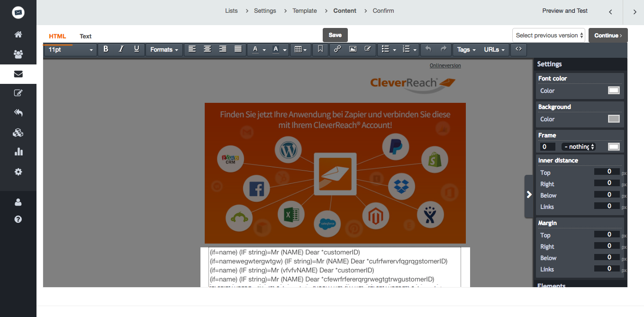Screen dimensions: 644x317
Task: Go back with the left arrow
Action: click(x=610, y=12)
